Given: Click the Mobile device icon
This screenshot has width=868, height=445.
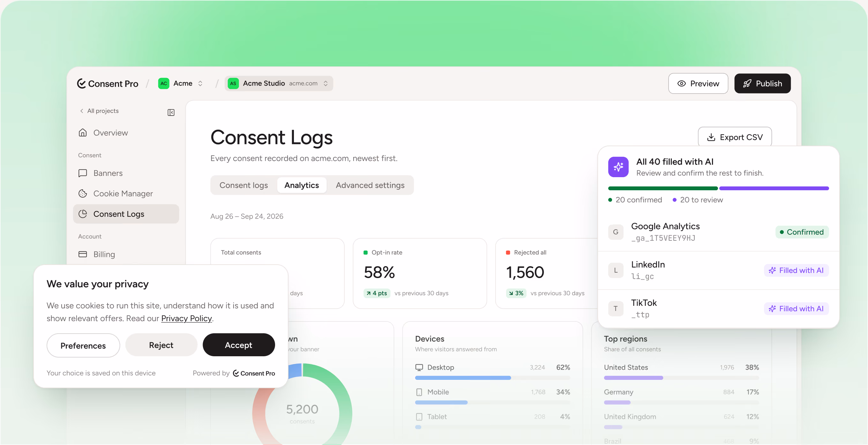Looking at the screenshot, I should click(419, 392).
